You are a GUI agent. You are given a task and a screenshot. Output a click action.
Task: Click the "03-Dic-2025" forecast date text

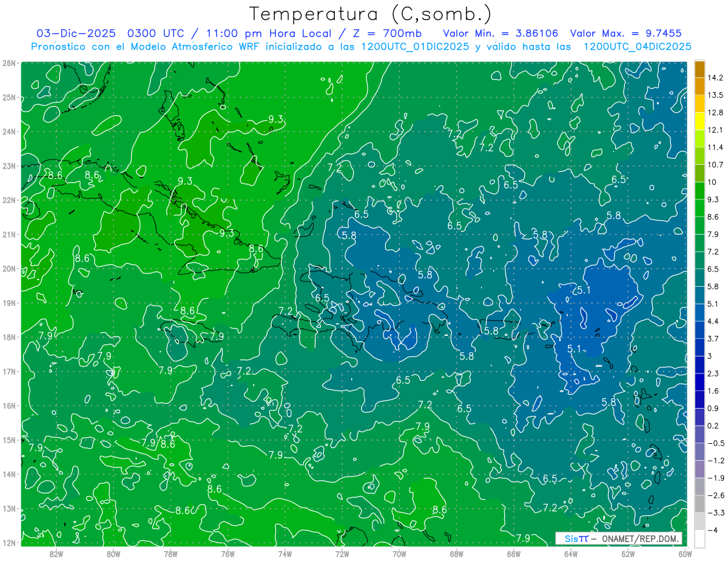77,33
